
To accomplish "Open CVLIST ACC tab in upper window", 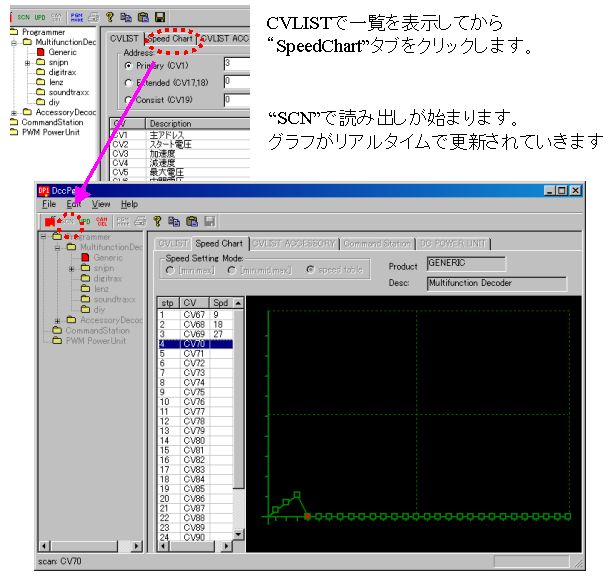I will [224, 39].
